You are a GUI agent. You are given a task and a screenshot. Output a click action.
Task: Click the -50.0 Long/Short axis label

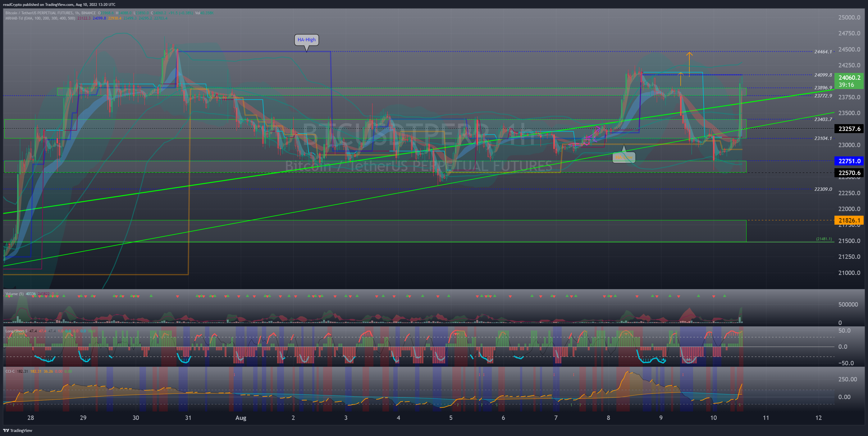[x=846, y=363]
